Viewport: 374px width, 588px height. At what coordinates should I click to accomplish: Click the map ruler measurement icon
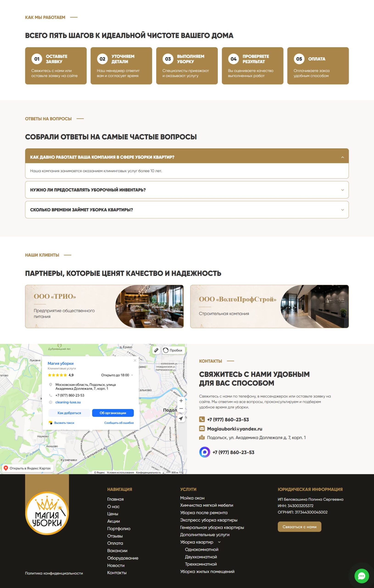156,350
